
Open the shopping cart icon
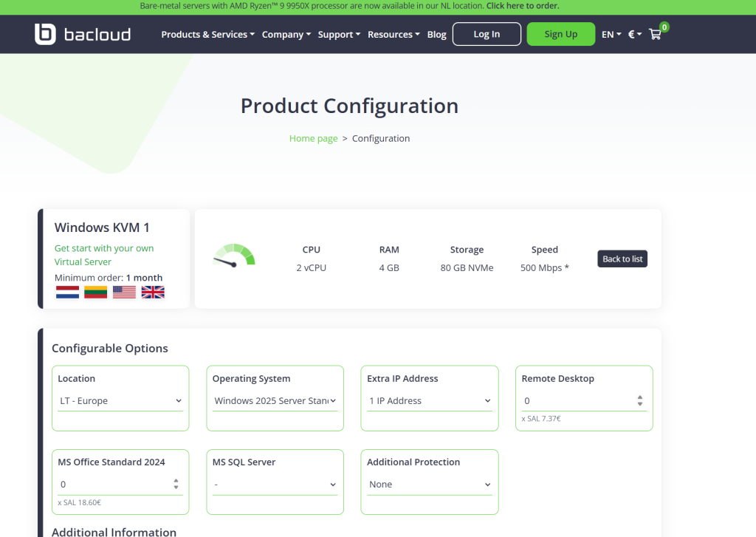coord(655,34)
